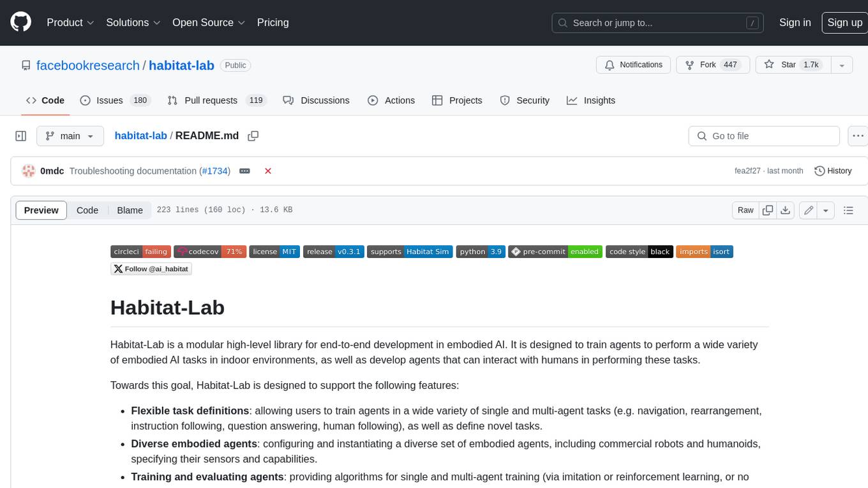Image resolution: width=868 pixels, height=488 pixels.
Task: Open commit fea2f27
Action: pos(747,171)
